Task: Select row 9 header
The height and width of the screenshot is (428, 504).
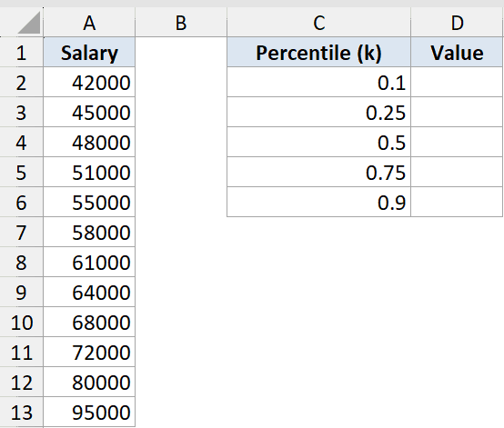Action: point(21,292)
